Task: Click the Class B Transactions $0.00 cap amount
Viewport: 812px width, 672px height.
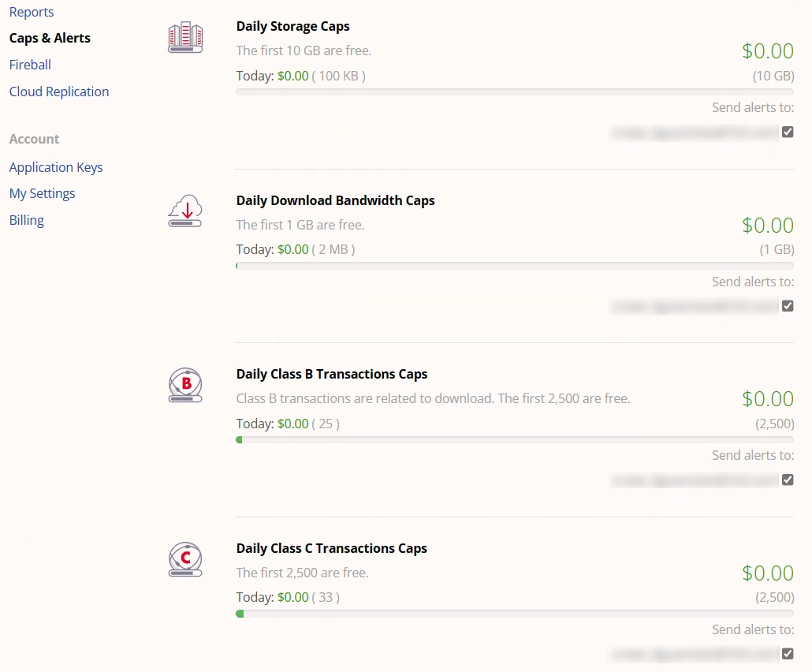Action: click(767, 399)
